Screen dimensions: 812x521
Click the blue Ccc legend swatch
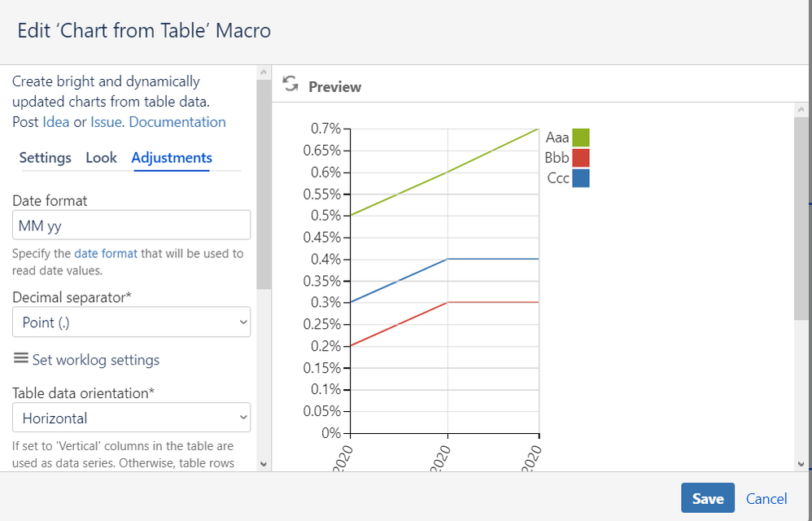[580, 178]
